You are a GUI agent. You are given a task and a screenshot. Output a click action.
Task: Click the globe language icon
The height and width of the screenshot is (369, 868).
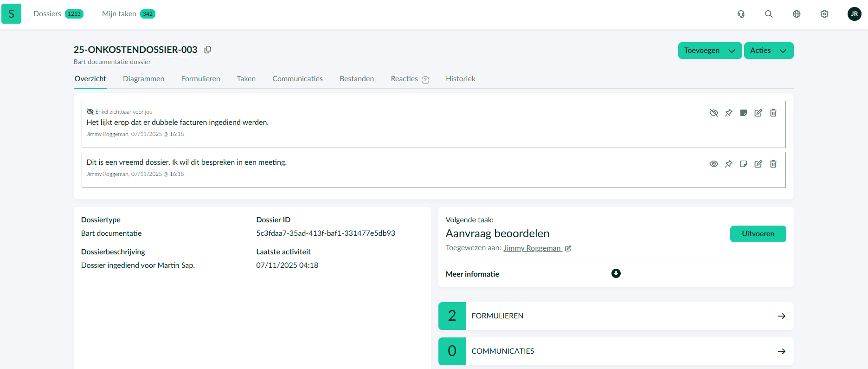(797, 14)
